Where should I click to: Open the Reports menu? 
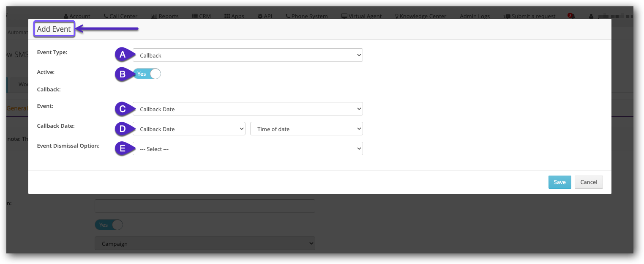pyautogui.click(x=165, y=16)
